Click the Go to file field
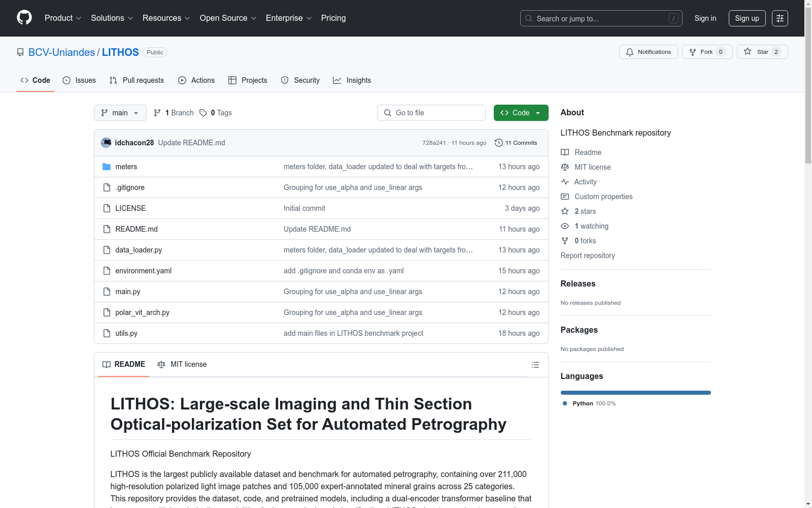Viewport: 812px width, 508px height. tap(431, 113)
